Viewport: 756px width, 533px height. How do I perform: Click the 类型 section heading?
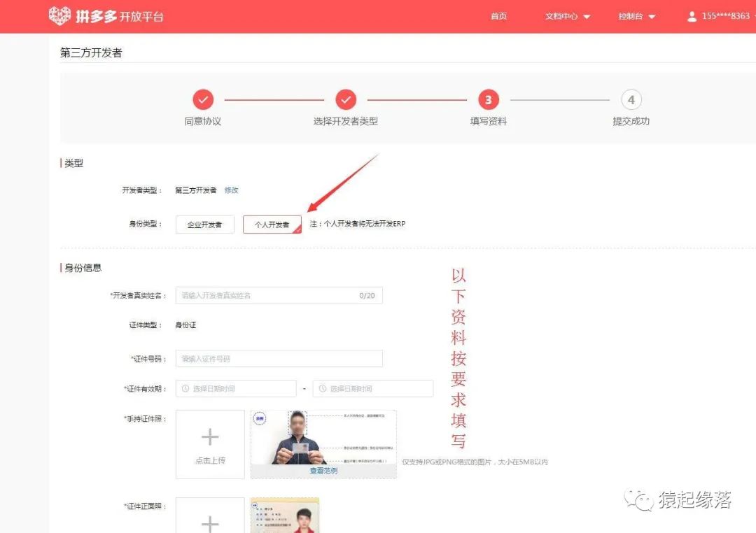[x=73, y=164]
